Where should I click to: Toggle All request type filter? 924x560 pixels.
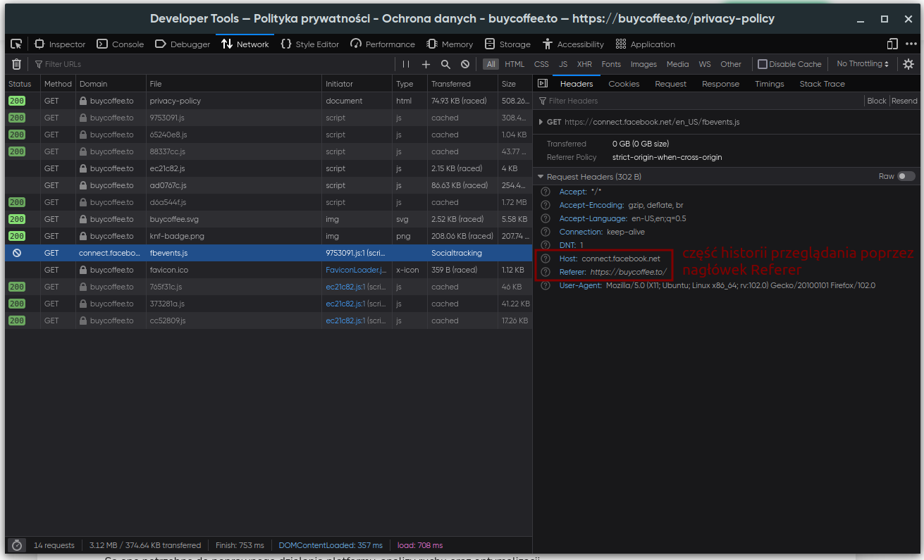coord(491,64)
